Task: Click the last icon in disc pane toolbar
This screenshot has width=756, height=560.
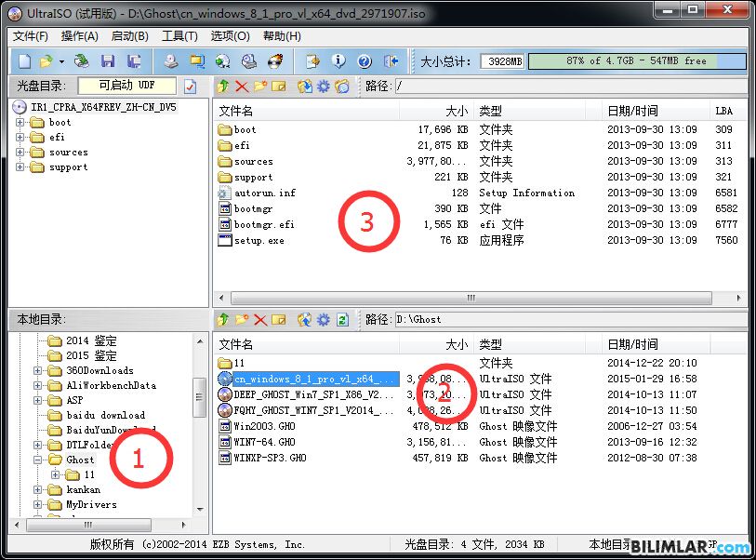Action: (342, 87)
